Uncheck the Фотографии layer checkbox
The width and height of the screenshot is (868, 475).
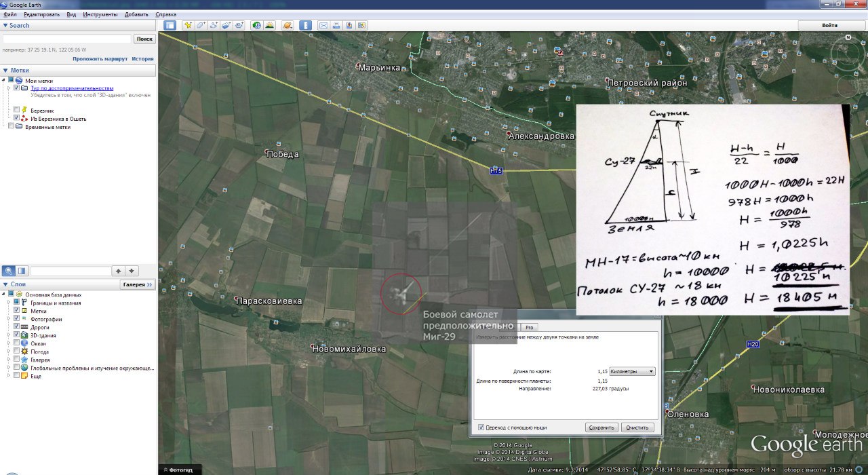pos(17,319)
